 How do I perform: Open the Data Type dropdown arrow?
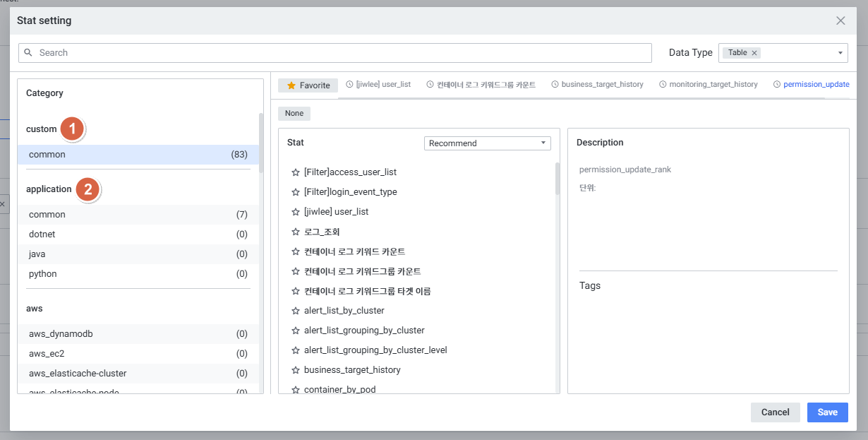[840, 53]
